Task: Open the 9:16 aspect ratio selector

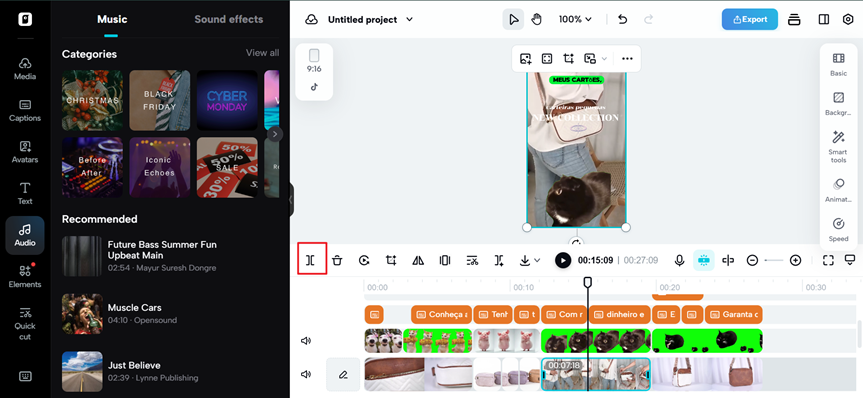Action: tap(314, 61)
